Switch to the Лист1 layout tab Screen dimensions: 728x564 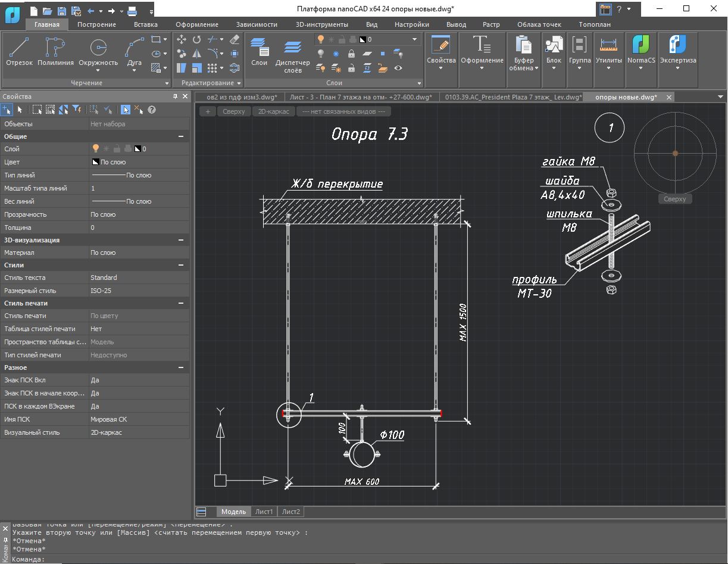click(x=264, y=512)
